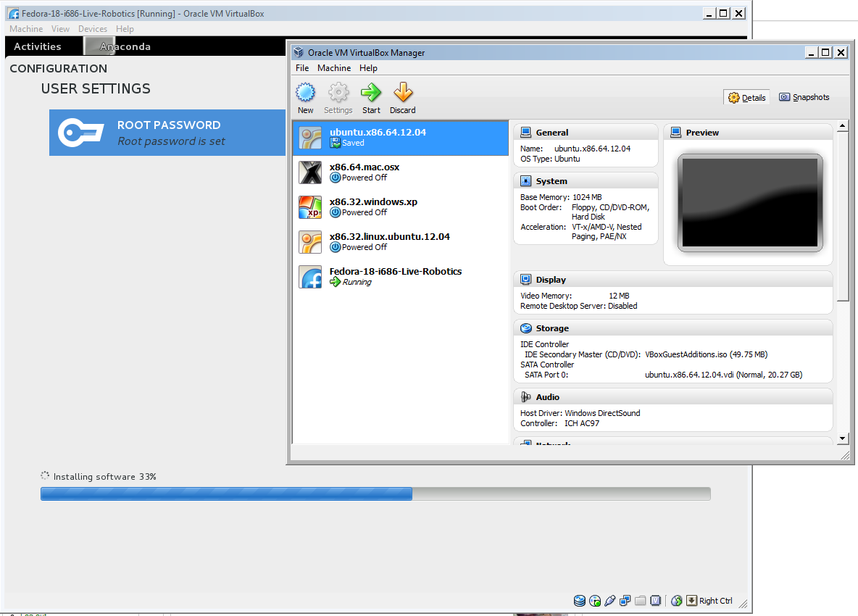Click the root password key icon
Image resolution: width=858 pixels, height=616 pixels.
coord(81,133)
